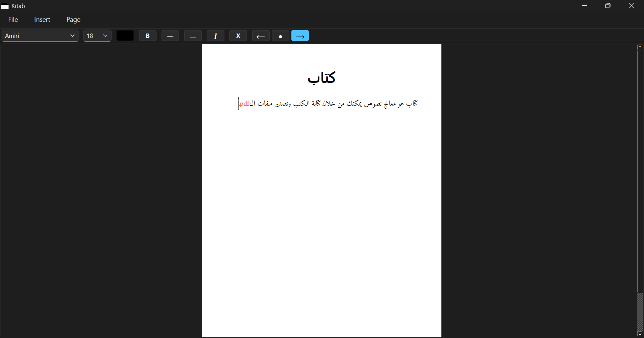This screenshot has height=338, width=644.
Task: Open the Amiri font family dropdown
Action: click(40, 36)
